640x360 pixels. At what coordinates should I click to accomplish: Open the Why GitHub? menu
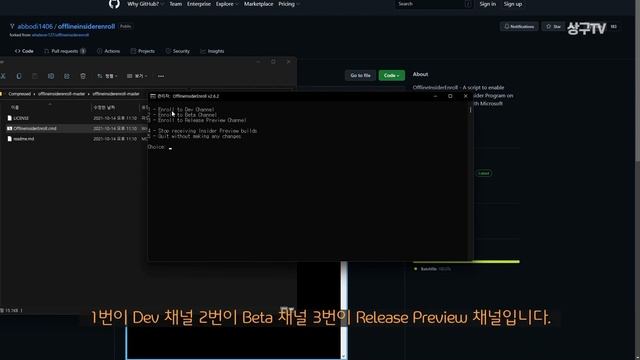(x=145, y=4)
